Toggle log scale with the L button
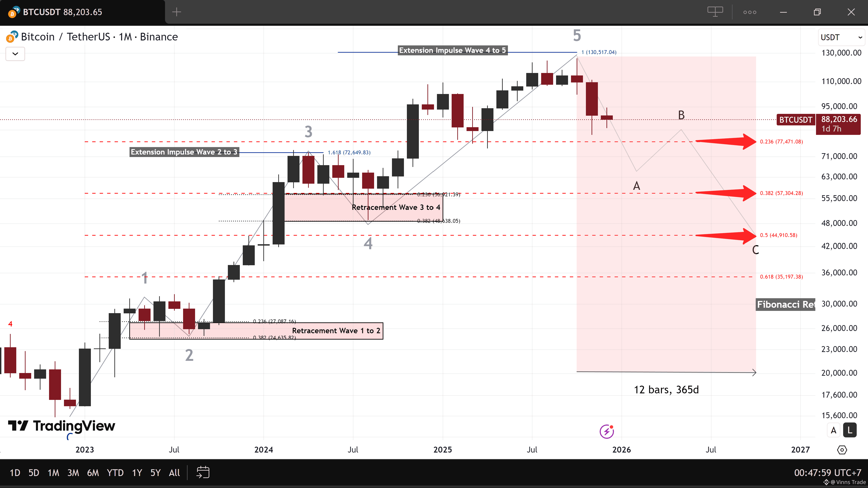The height and width of the screenshot is (488, 868). pos(850,430)
